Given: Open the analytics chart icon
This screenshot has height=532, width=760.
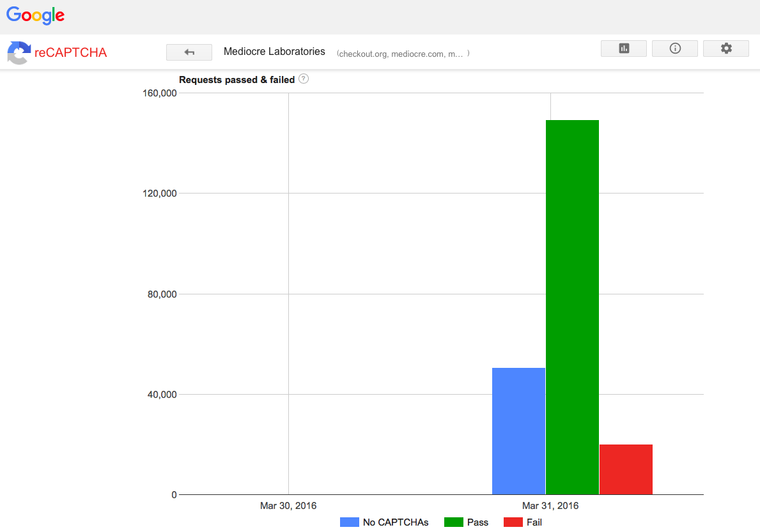Looking at the screenshot, I should pos(623,49).
